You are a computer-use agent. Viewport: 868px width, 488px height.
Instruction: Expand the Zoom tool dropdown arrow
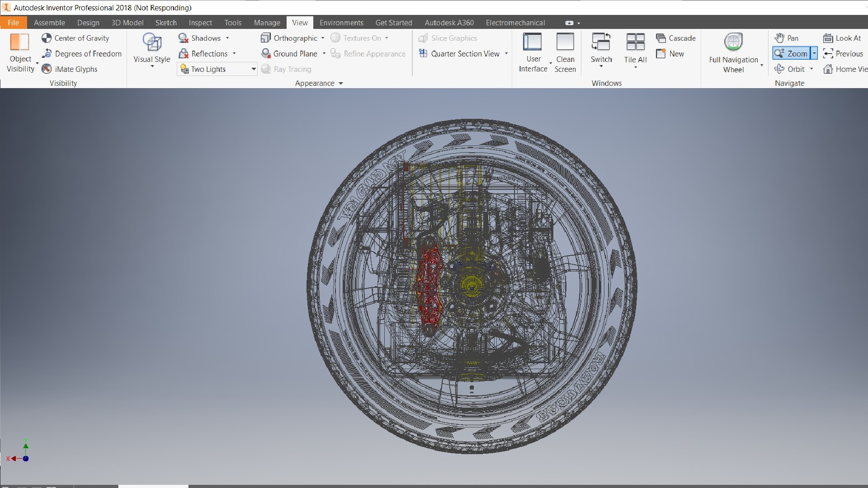pyautogui.click(x=814, y=53)
